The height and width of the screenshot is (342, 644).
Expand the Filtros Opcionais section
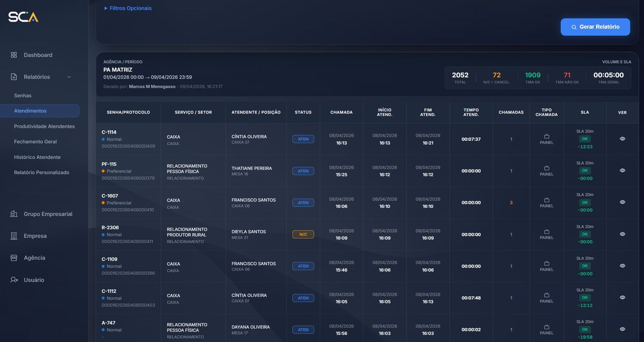pos(128,8)
